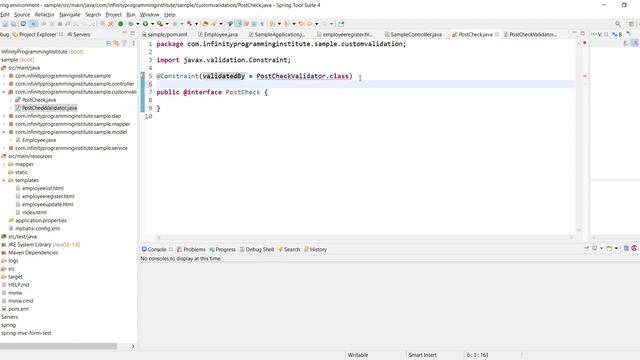Open the Debug launch dropdown arrow
Image resolution: width=640 pixels, height=360 pixels.
tap(138, 24)
